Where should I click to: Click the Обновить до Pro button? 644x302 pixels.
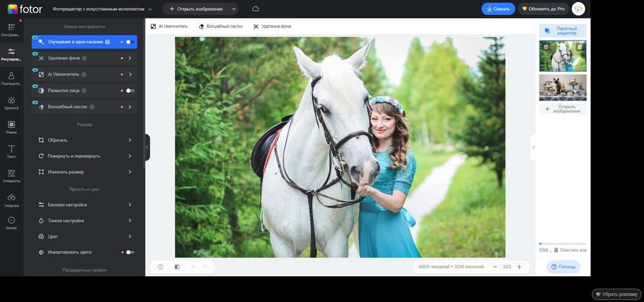pos(542,9)
